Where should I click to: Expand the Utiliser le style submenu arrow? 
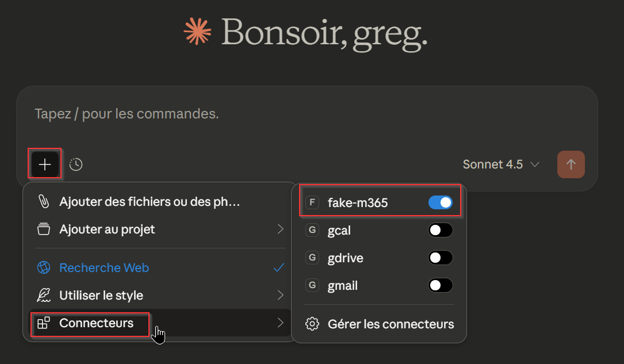tap(281, 296)
